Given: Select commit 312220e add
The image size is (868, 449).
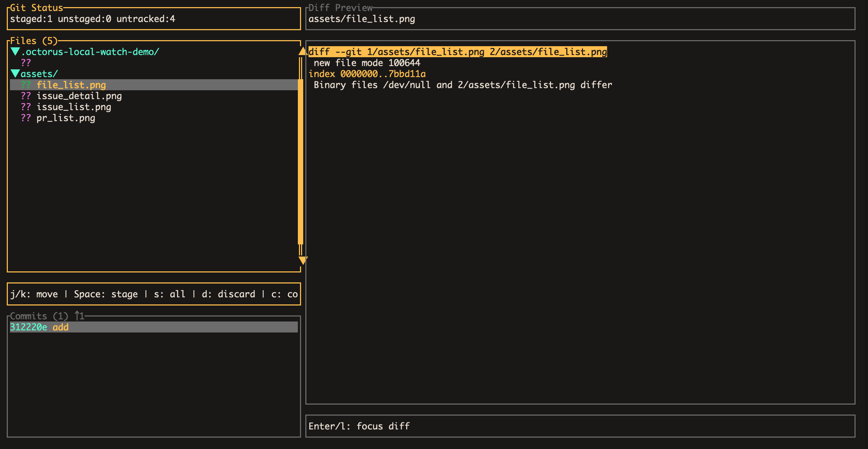Looking at the screenshot, I should (154, 327).
